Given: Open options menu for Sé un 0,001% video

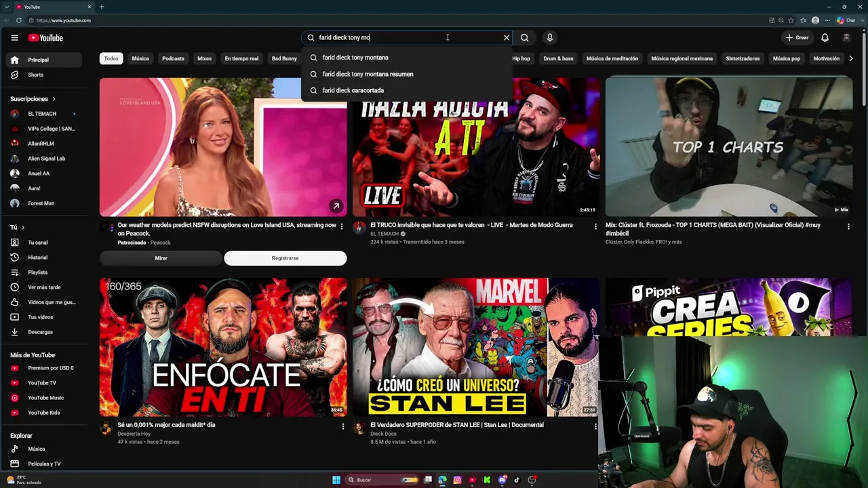Looking at the screenshot, I should pos(342,426).
